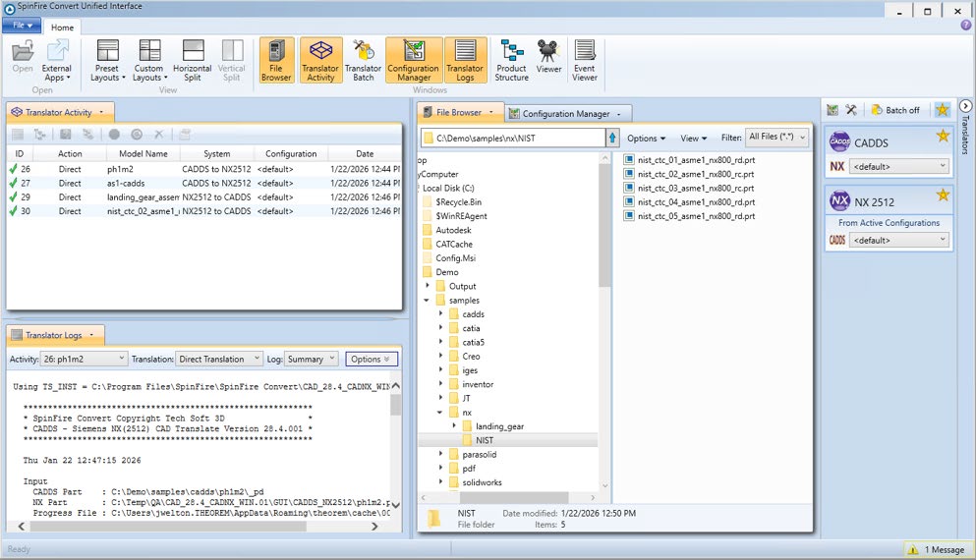The image size is (976, 560).
Task: Open the Direct Translation dropdown
Action: (x=219, y=359)
